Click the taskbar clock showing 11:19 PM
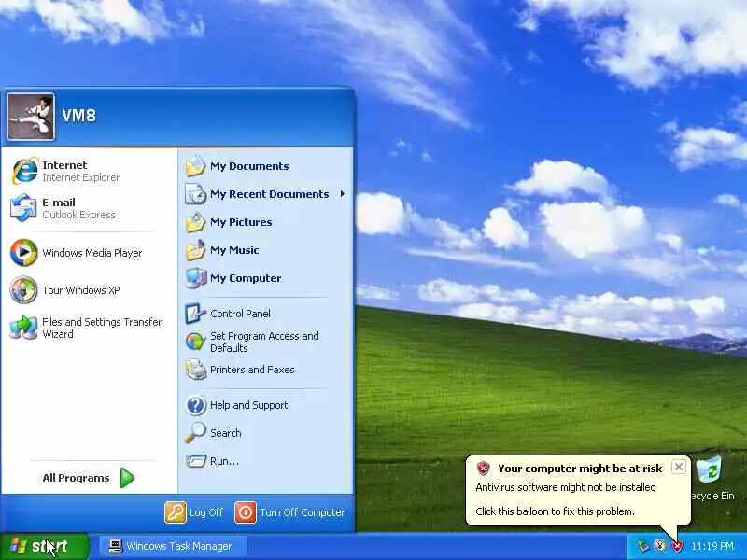747x560 pixels. pyautogui.click(x=712, y=546)
